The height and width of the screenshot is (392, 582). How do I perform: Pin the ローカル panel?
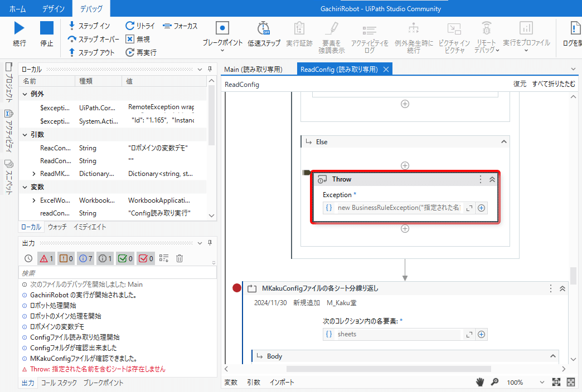pos(210,69)
